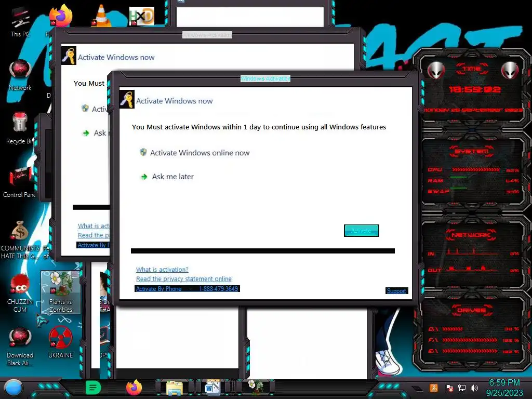Click the NETWORK gadget header

[x=471, y=235]
